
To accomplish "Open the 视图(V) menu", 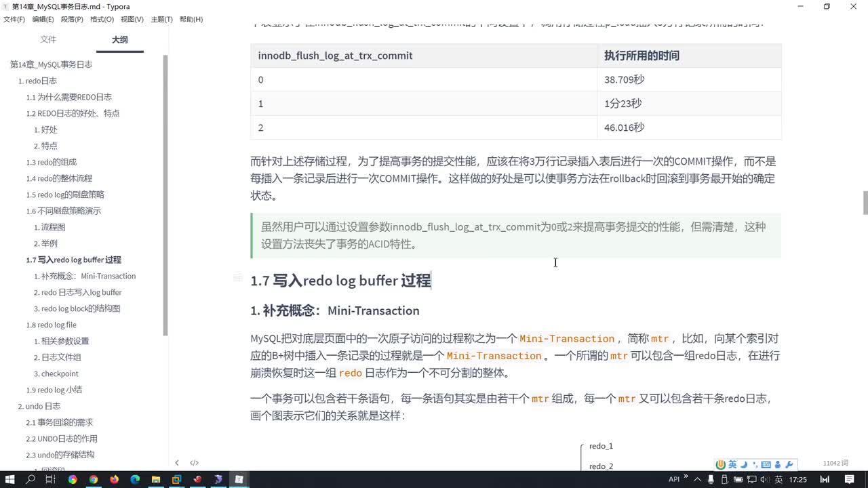I will [x=132, y=19].
